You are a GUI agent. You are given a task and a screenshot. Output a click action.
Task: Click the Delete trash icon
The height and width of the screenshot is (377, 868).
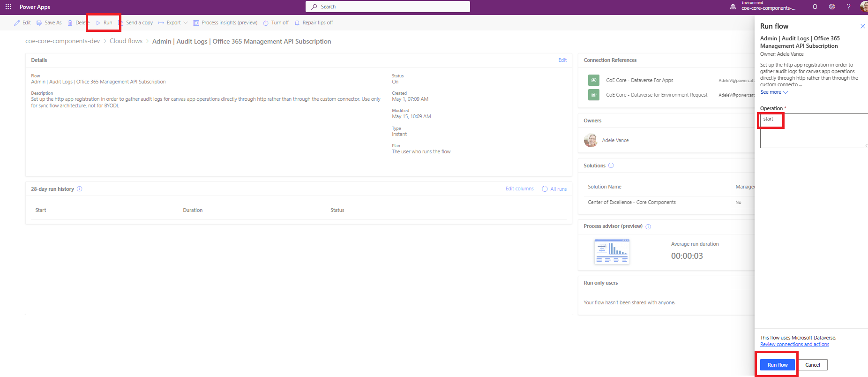(70, 23)
